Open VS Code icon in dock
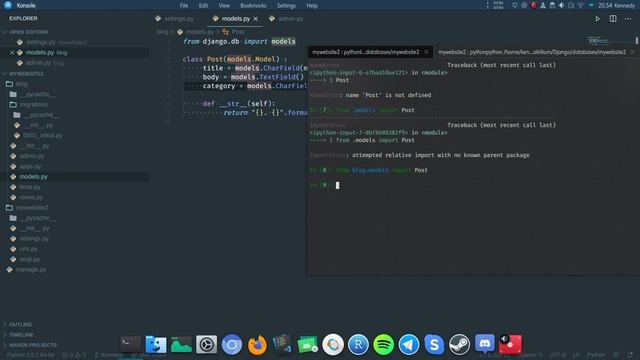The width and height of the screenshot is (640, 360). coord(282,344)
